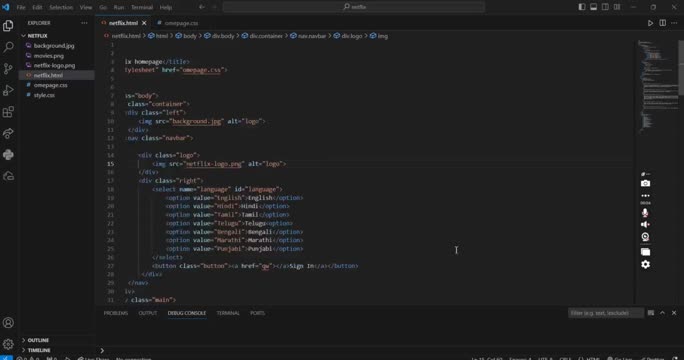The image size is (684, 360).
Task: Click the recorder screen icon above the settings gear
Action: pos(645,252)
